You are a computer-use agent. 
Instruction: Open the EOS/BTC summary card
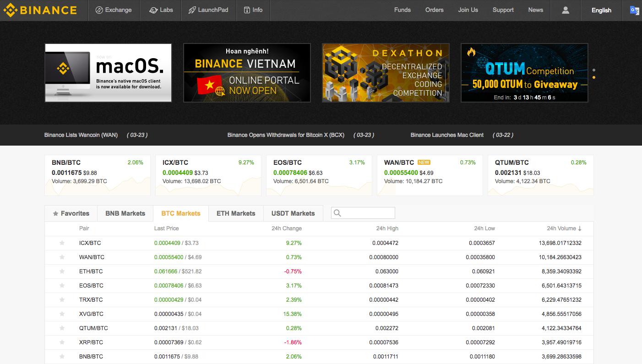319,175
